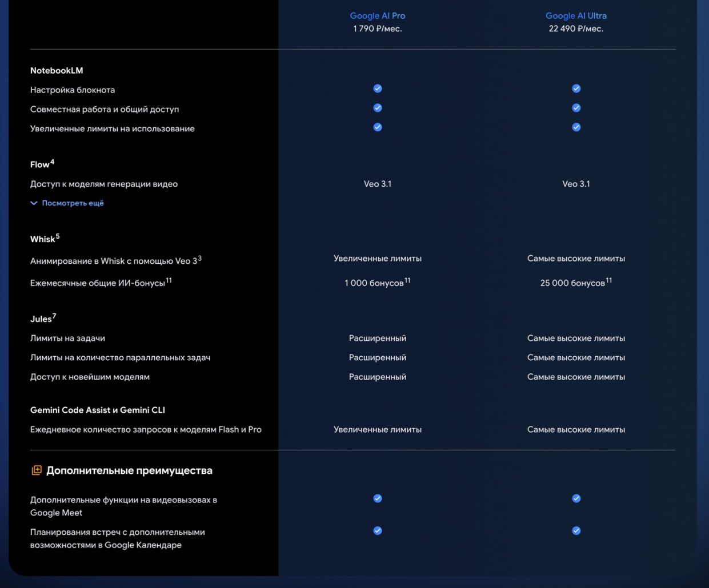
Task: Click the 'Дополнительные преимущества' section icon
Action: click(x=37, y=470)
